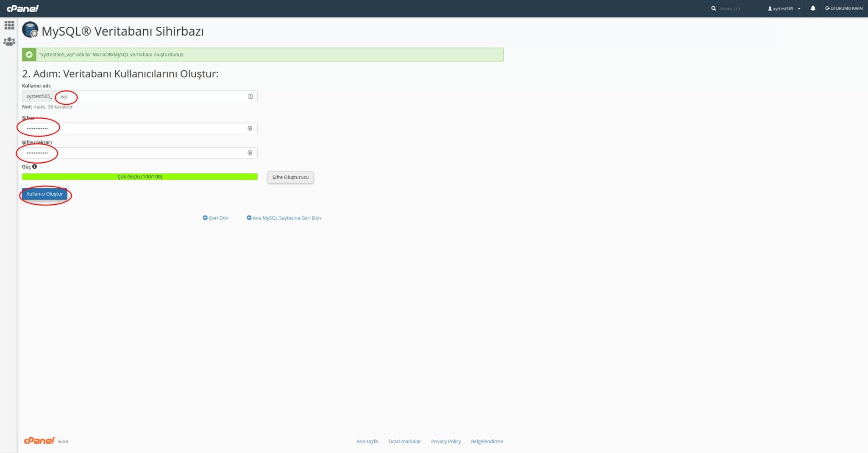Viewport: 868px width, 453px height.
Task: Click the password strength meter bar
Action: pyautogui.click(x=140, y=177)
